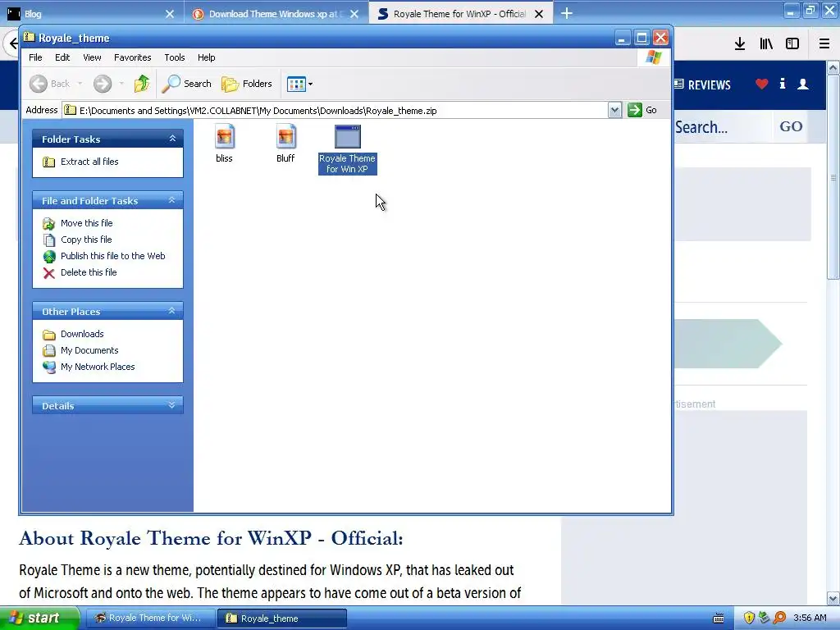This screenshot has width=840, height=630.
Task: Open My Documents in Other Places
Action: point(89,350)
